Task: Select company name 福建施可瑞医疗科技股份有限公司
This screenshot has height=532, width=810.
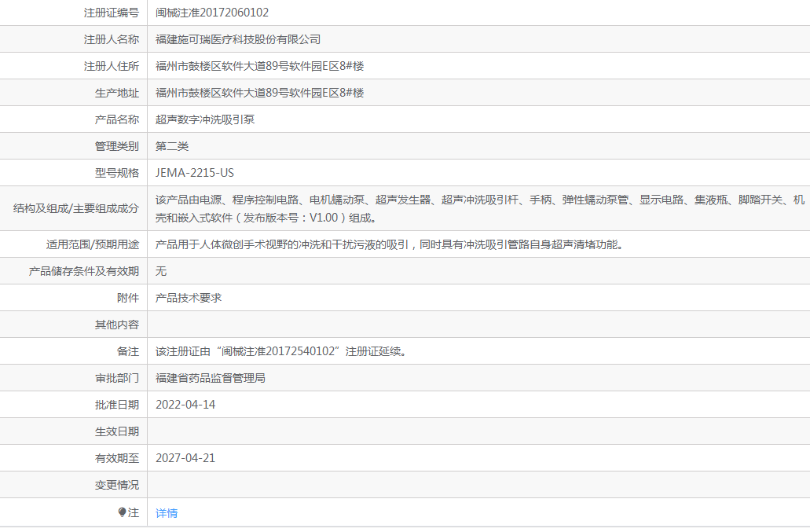Action: (x=238, y=39)
